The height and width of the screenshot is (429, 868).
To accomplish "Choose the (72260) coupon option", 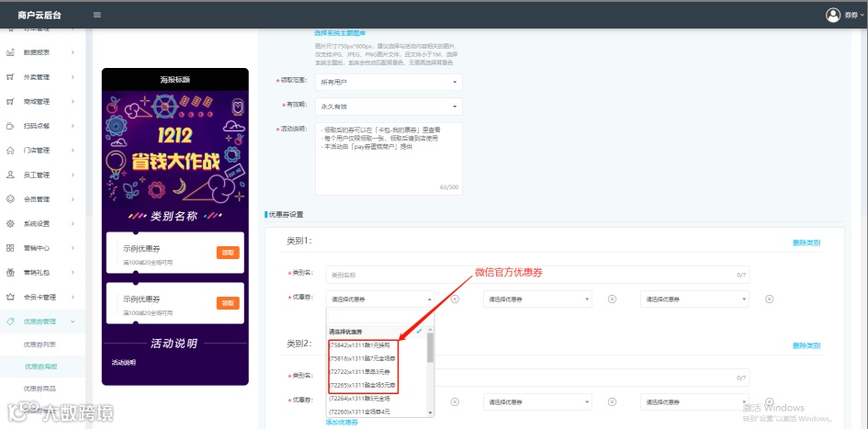I will click(x=377, y=412).
